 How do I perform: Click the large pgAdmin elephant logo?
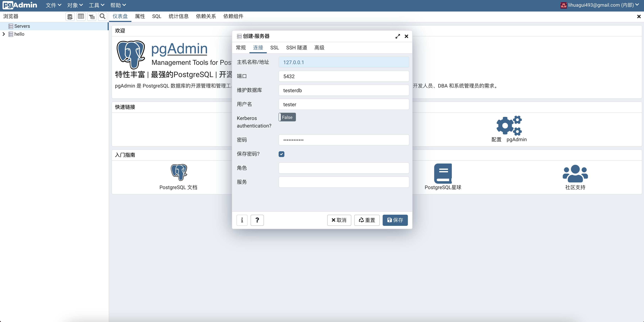131,55
